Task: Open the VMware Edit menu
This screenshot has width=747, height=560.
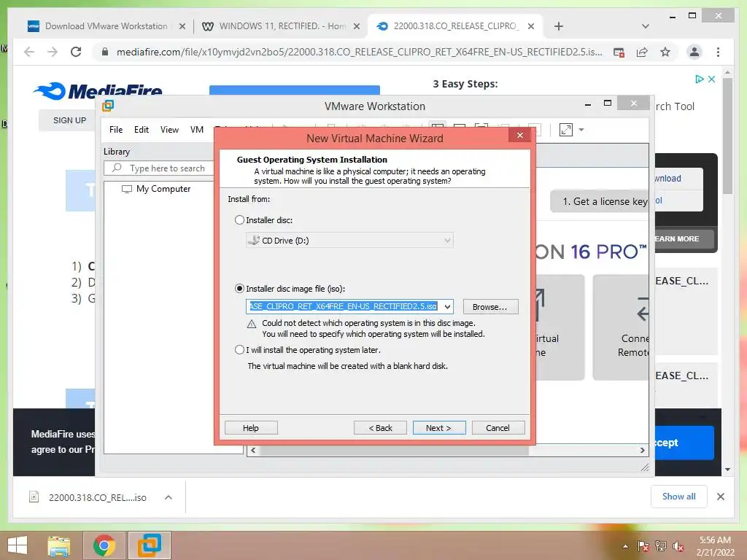Action: point(141,130)
